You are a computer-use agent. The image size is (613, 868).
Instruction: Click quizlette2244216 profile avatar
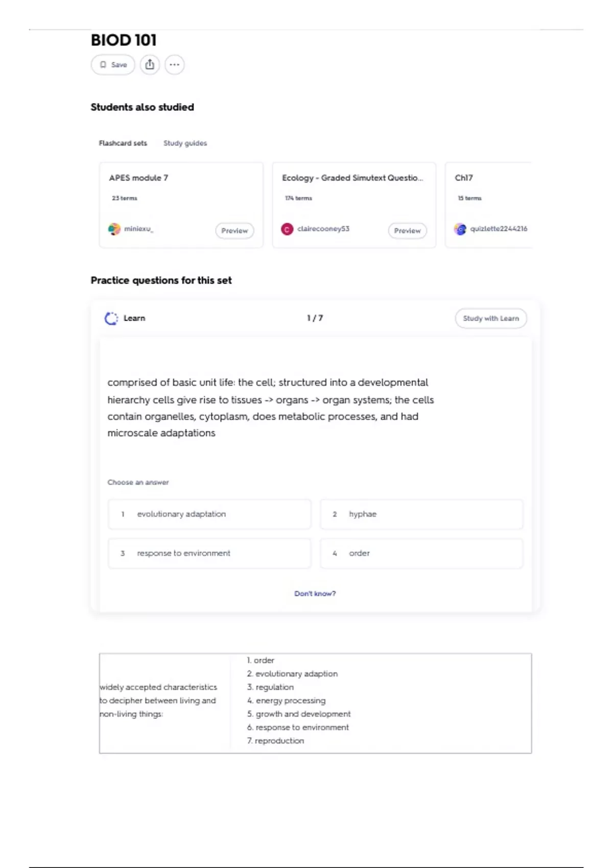460,229
